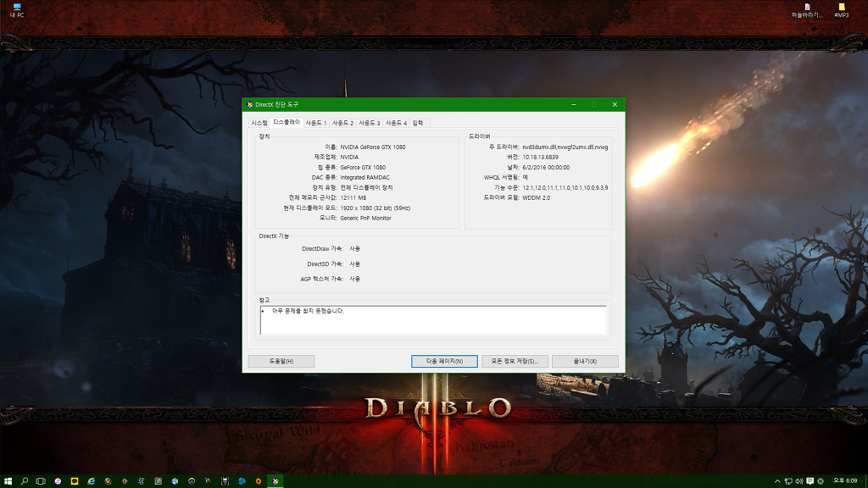Open the Overwatch taskbar icon
This screenshot has width=868, height=488.
[x=192, y=481]
